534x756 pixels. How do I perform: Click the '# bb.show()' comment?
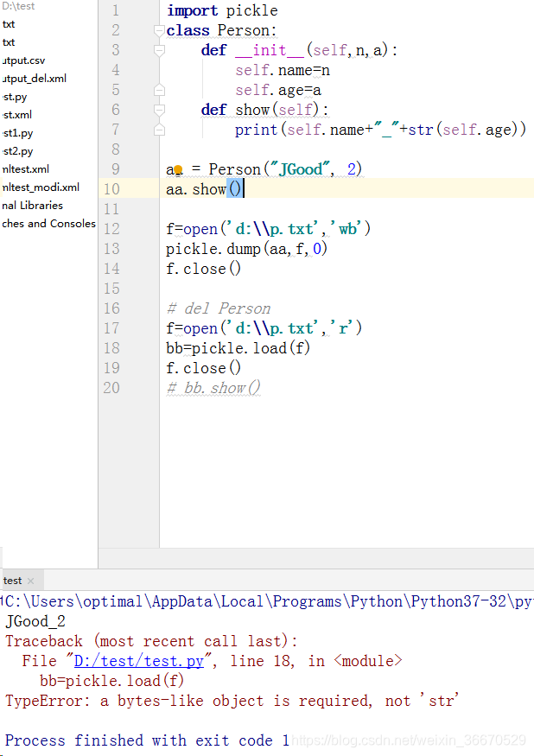[x=213, y=388]
